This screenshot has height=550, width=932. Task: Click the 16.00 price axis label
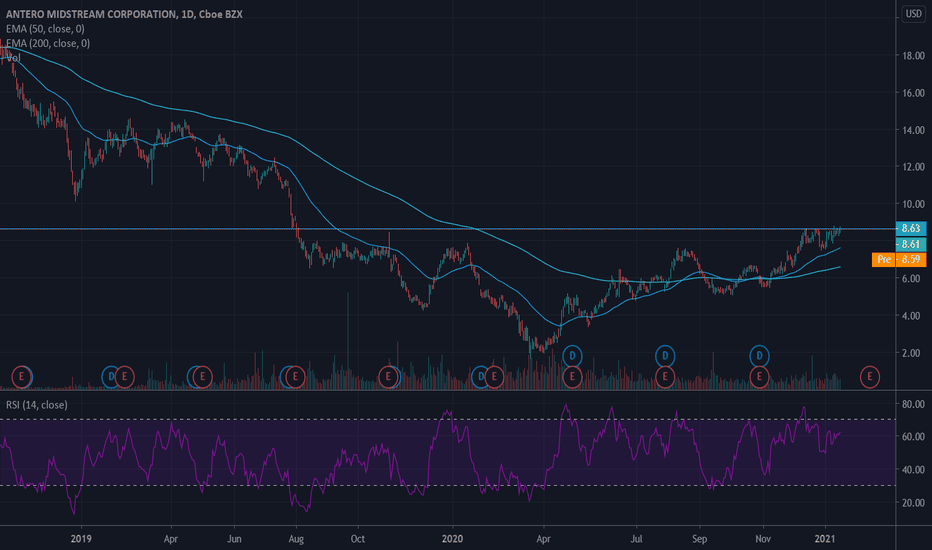pos(914,93)
